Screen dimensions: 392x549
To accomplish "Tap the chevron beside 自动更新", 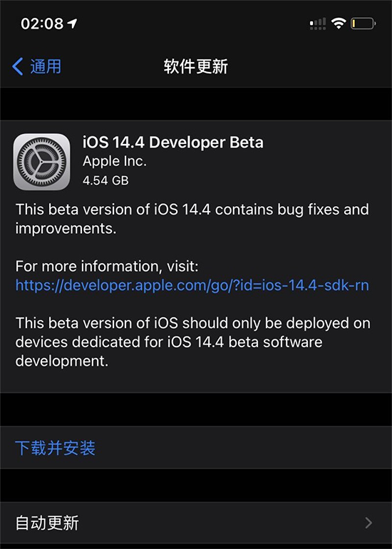I will coord(368,523).
